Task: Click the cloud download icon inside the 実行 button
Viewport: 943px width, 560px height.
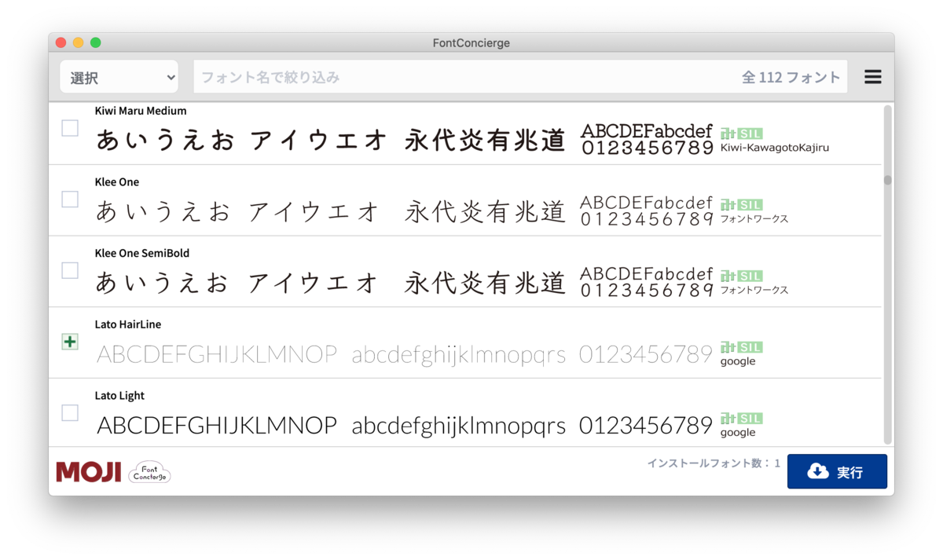Action: point(818,471)
